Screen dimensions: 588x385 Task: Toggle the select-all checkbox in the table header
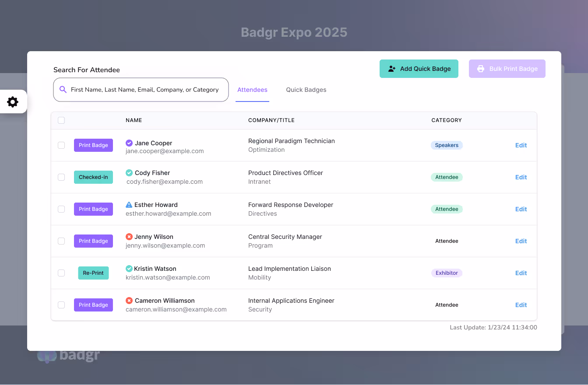61,120
